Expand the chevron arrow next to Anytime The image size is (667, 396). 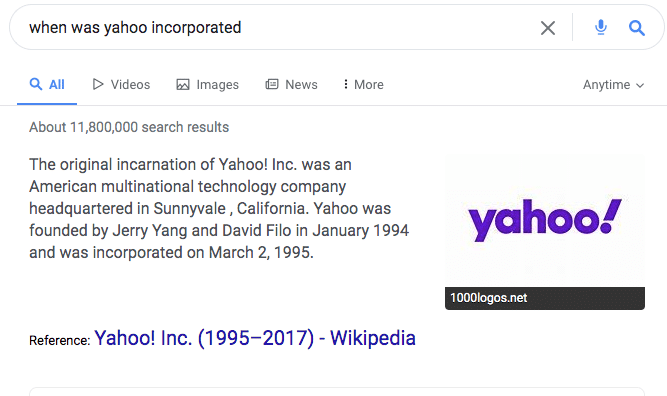640,85
